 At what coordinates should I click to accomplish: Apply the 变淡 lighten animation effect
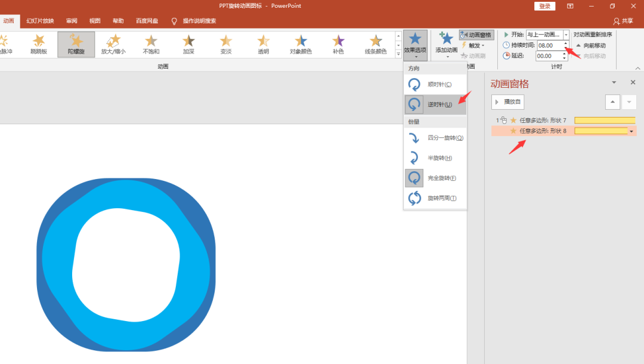(226, 44)
